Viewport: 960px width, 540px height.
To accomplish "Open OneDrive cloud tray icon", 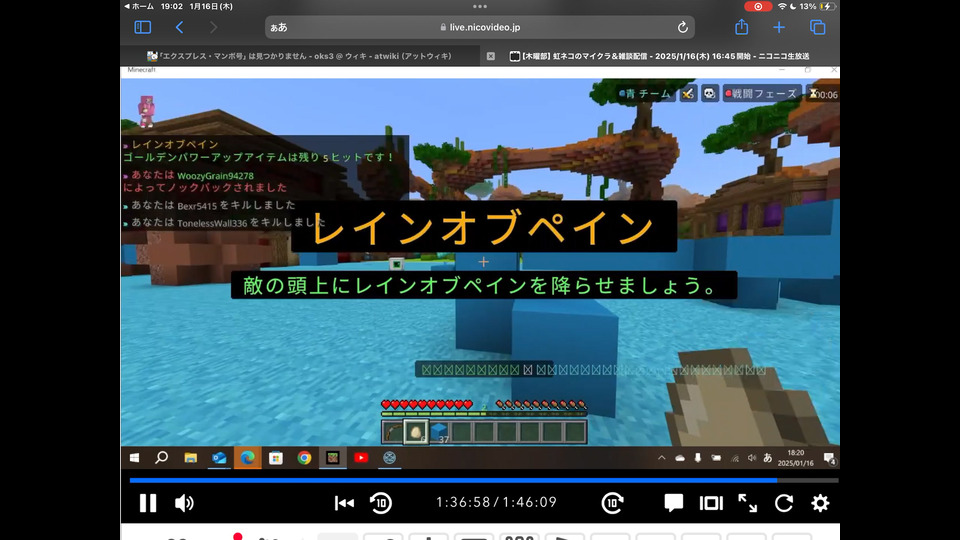I will click(x=680, y=458).
